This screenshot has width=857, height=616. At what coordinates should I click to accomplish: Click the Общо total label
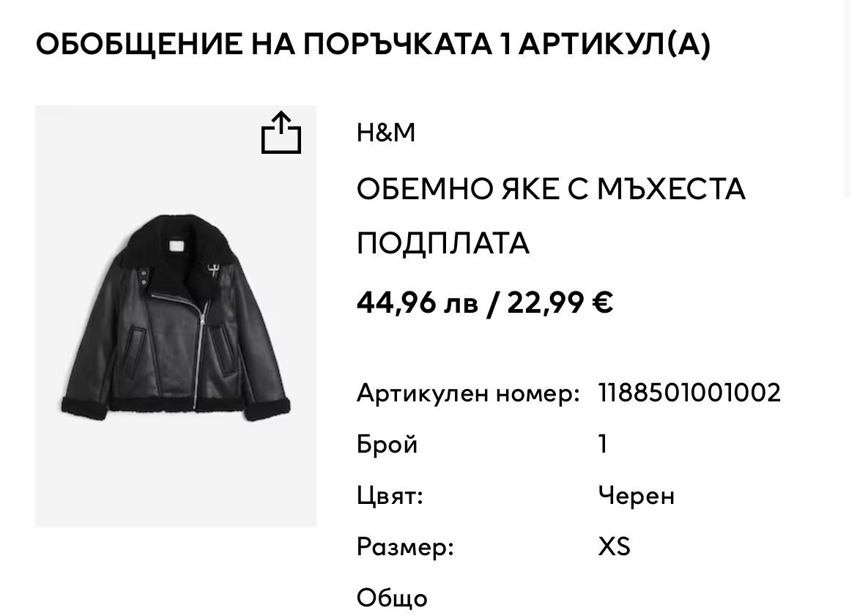point(392,598)
